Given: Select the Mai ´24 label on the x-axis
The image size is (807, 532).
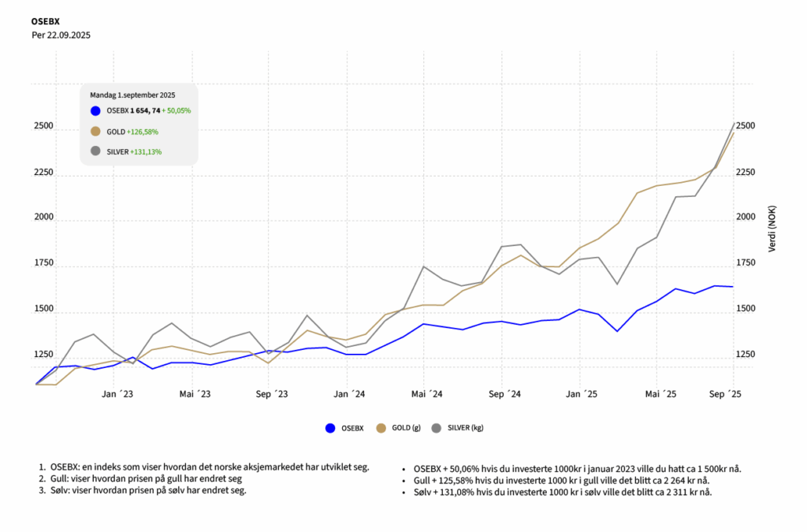Looking at the screenshot, I should tap(424, 393).
